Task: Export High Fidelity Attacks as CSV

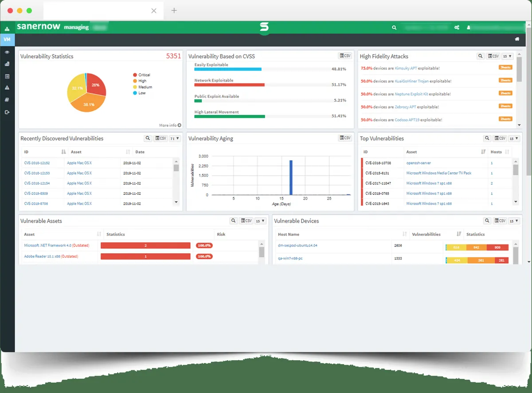Action: 493,56
